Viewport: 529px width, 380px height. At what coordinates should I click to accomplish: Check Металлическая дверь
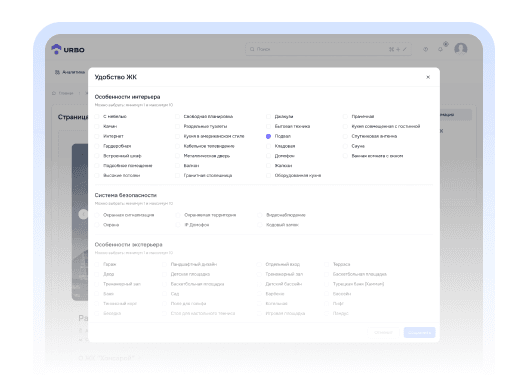[x=177, y=156]
